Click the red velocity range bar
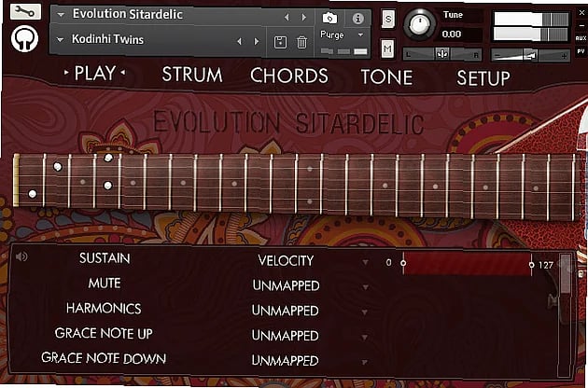 [x=468, y=264]
